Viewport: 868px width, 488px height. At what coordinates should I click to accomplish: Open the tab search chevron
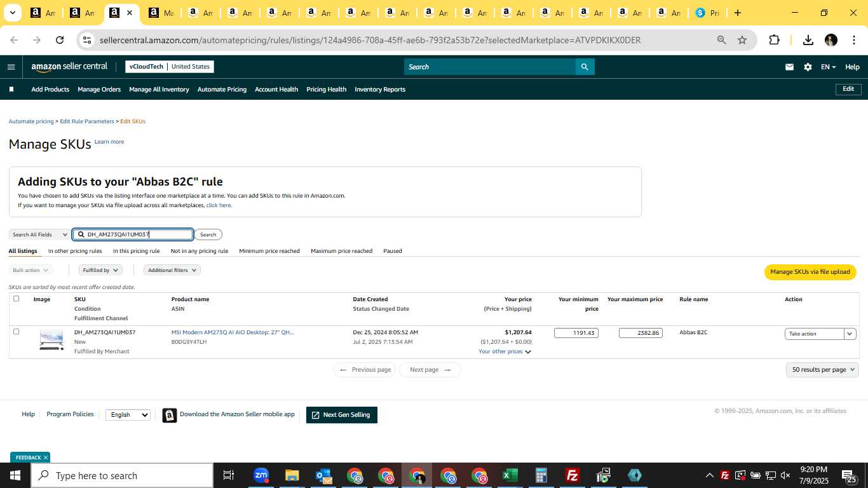12,13
